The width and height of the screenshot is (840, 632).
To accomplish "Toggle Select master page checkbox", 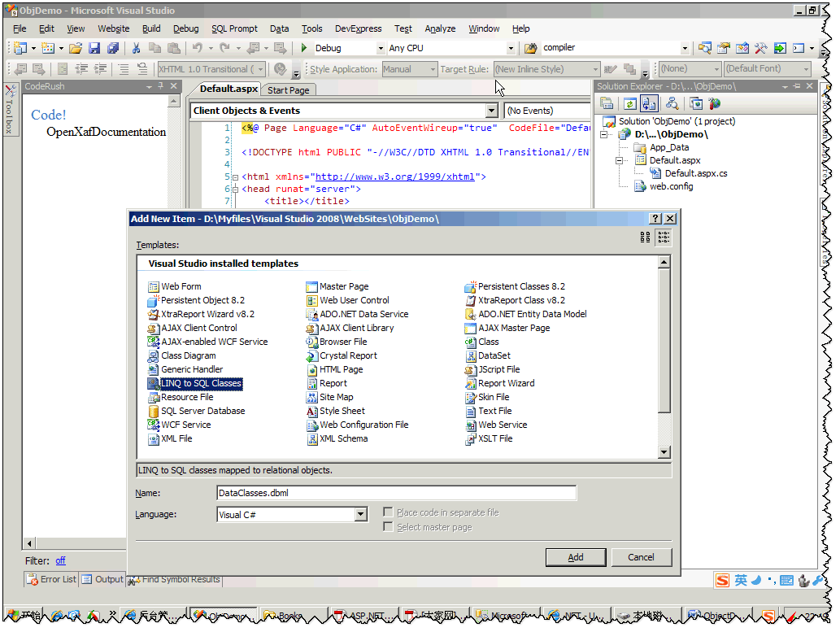I will tap(388, 527).
